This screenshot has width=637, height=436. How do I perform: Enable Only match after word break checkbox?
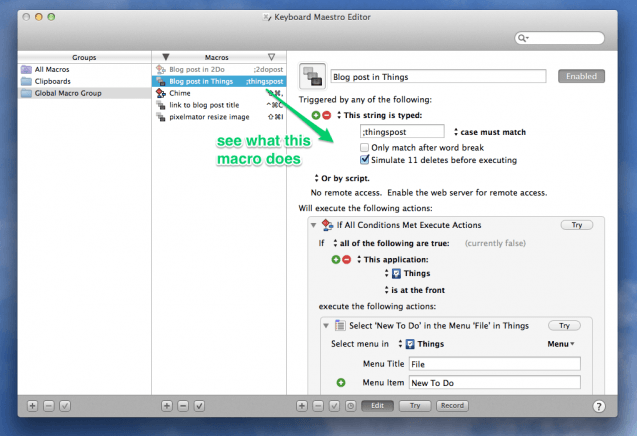coord(364,148)
